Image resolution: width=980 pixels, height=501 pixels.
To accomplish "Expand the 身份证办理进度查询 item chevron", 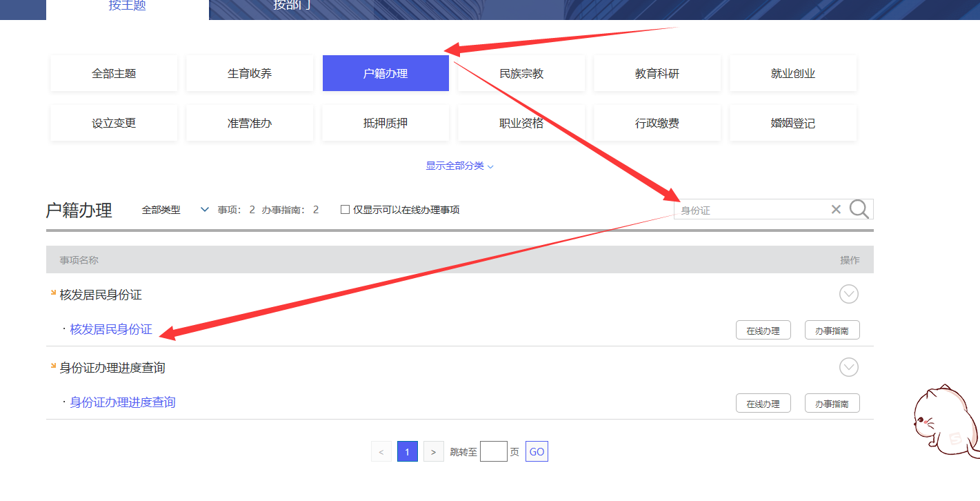I will (848, 367).
